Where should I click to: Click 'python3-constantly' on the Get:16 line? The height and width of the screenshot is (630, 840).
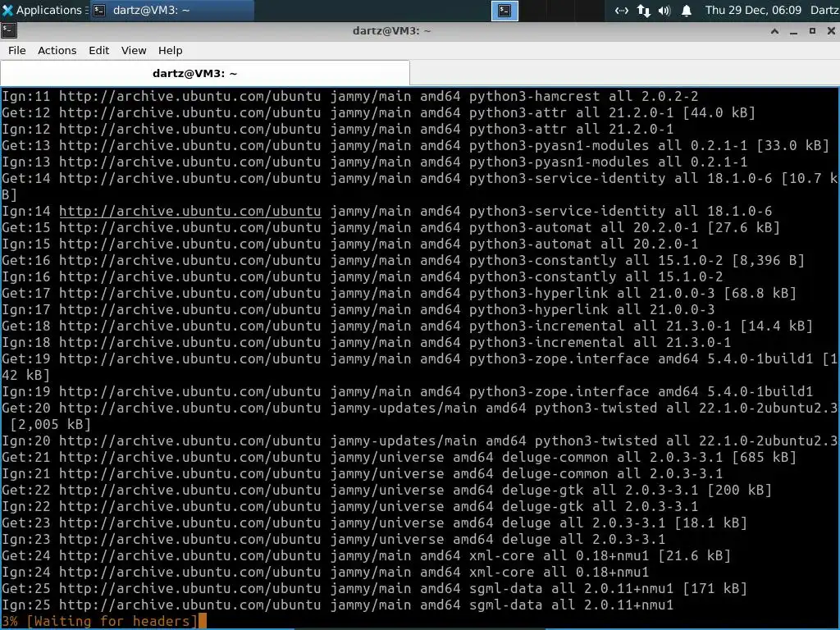tap(542, 260)
